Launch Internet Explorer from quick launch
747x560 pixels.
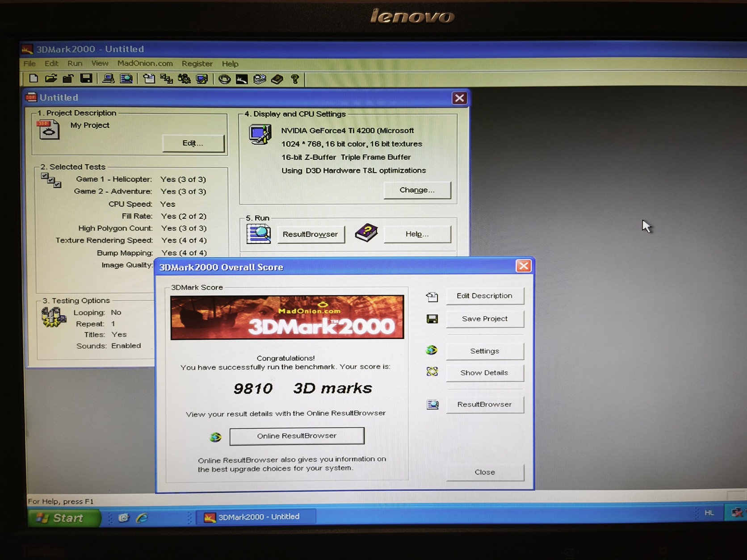click(x=142, y=518)
